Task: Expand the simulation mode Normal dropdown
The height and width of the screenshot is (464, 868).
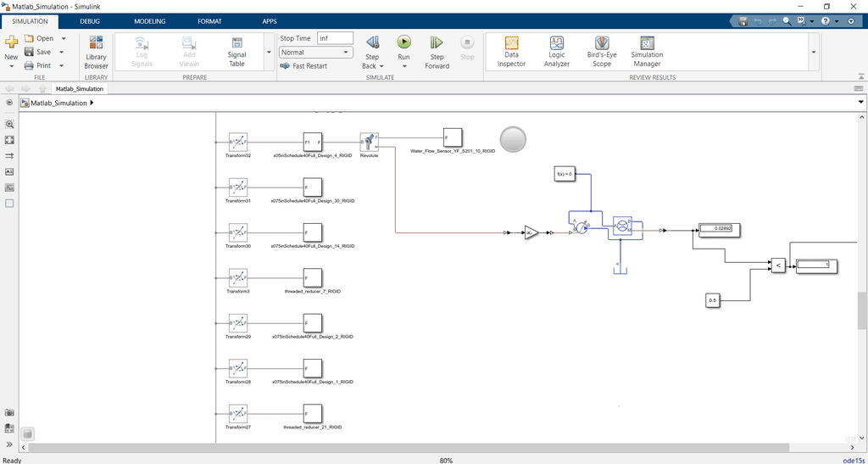Action: click(346, 52)
